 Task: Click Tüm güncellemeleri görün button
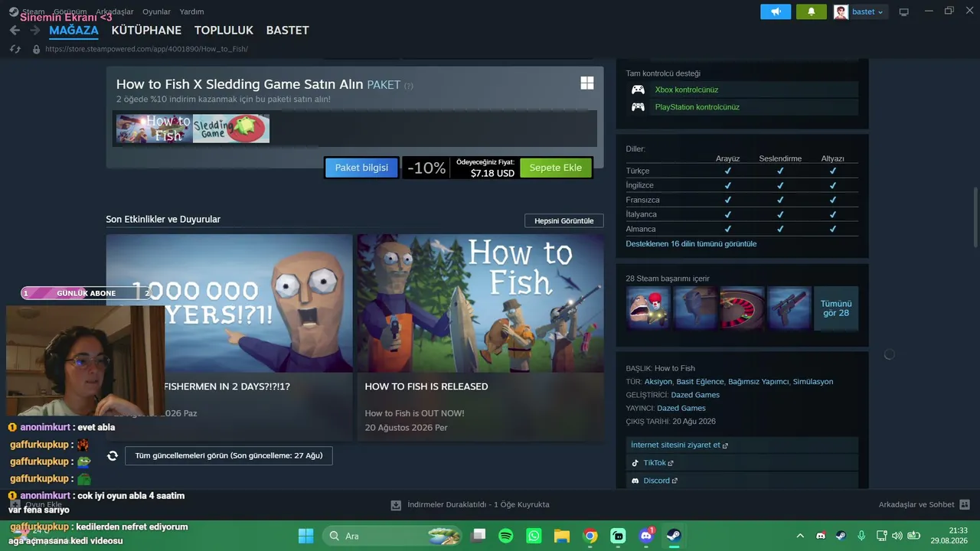pos(229,456)
